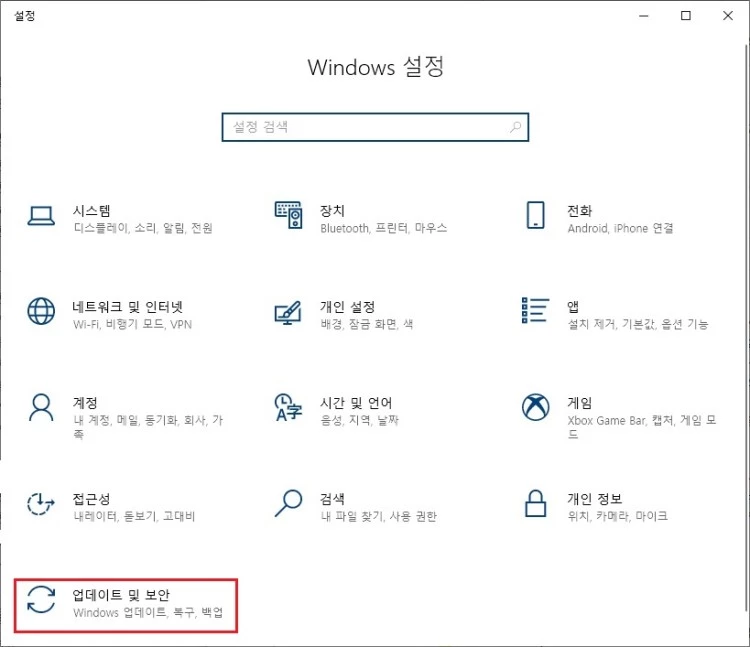Click the 시간 및 언어 clock icon
The width and height of the screenshot is (750, 647).
pos(288,407)
